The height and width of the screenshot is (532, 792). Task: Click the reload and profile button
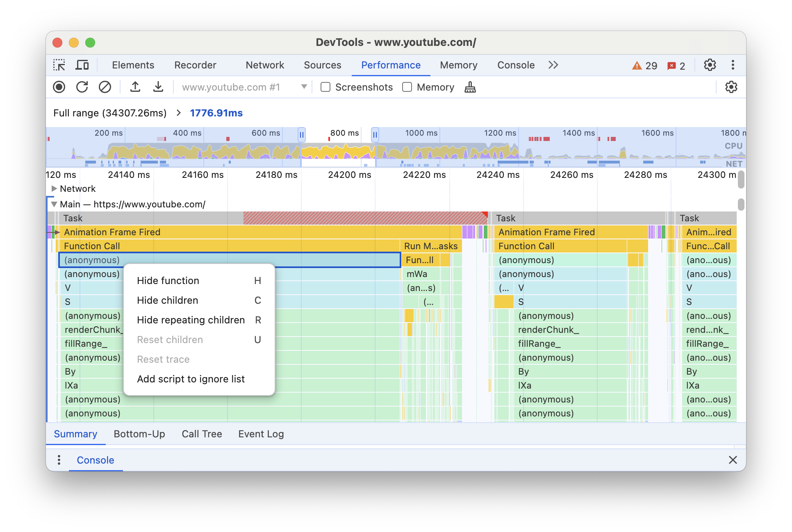(82, 88)
